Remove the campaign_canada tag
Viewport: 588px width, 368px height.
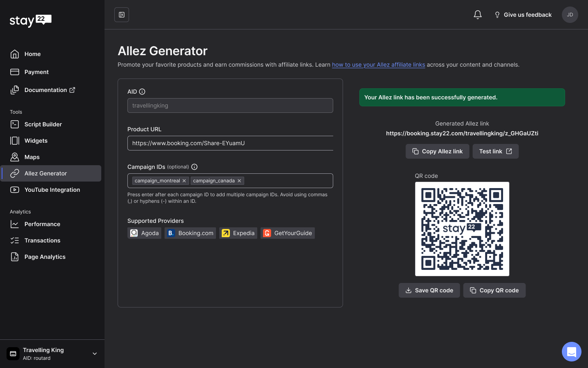tap(239, 181)
